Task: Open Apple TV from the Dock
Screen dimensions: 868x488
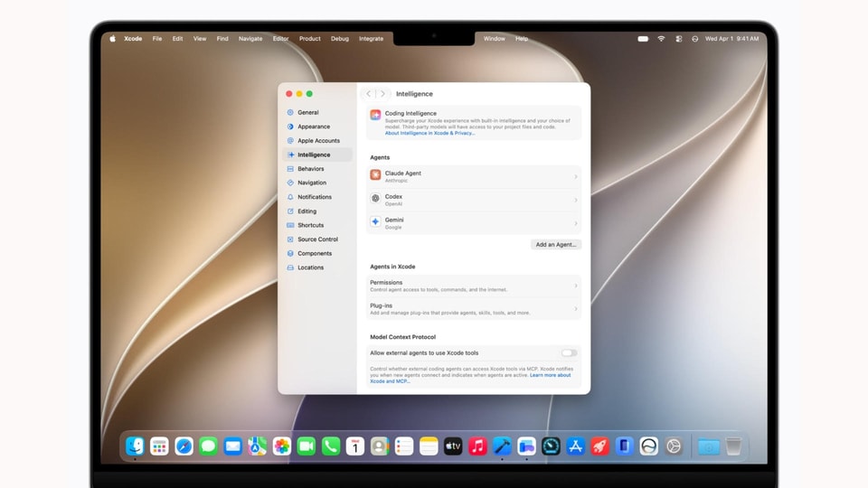Action: (453, 446)
